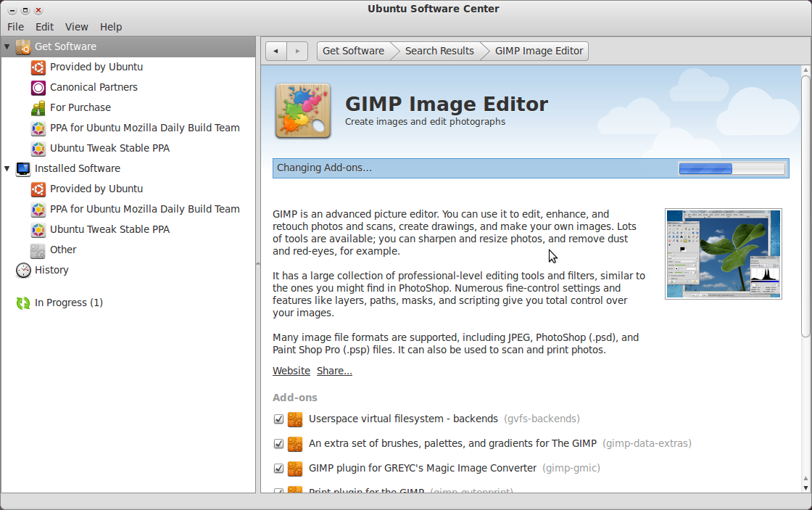Click the Mozilla Daily PPA icon under Installed Software

(38, 210)
